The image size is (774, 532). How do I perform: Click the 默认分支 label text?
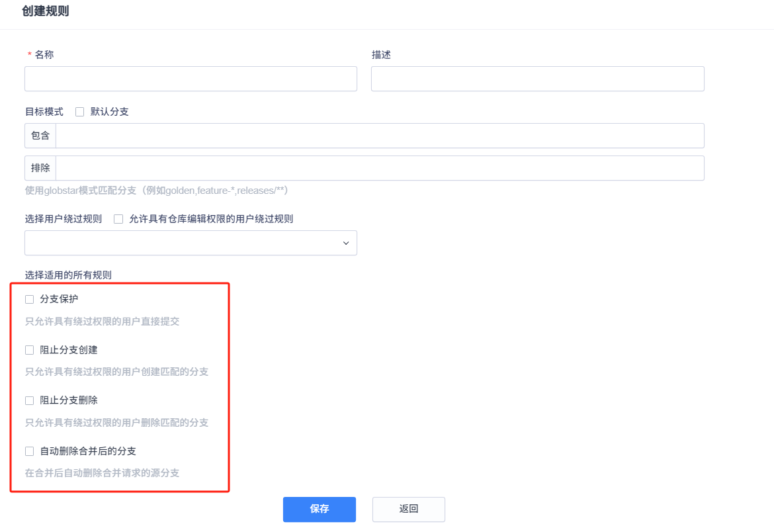coord(110,112)
